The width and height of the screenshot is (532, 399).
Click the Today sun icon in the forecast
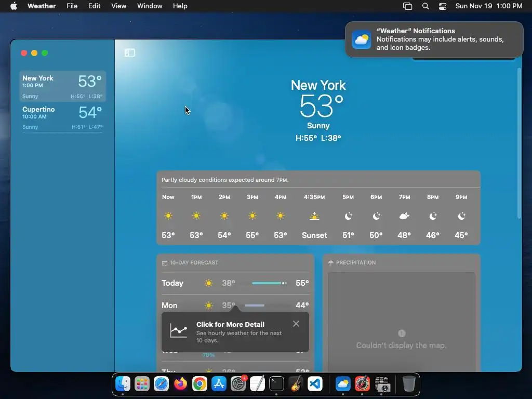pyautogui.click(x=209, y=283)
